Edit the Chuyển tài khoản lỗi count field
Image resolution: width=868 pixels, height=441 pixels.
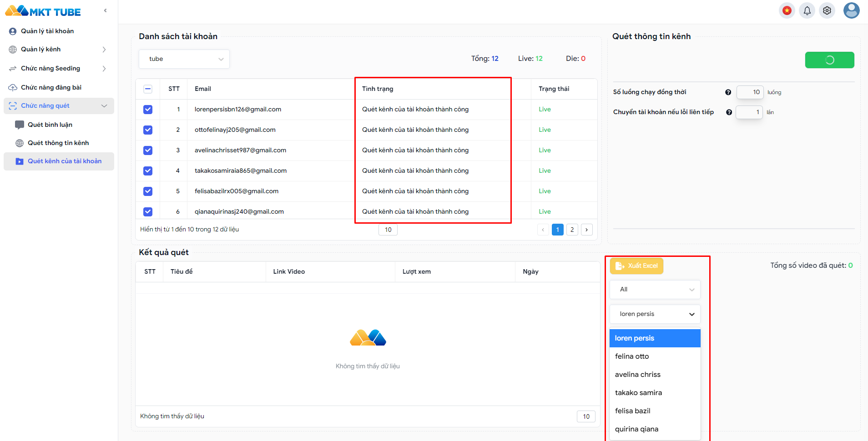point(749,112)
